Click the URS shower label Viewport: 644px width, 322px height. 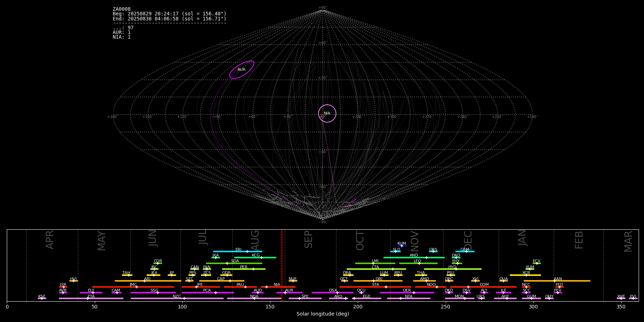(480, 297)
